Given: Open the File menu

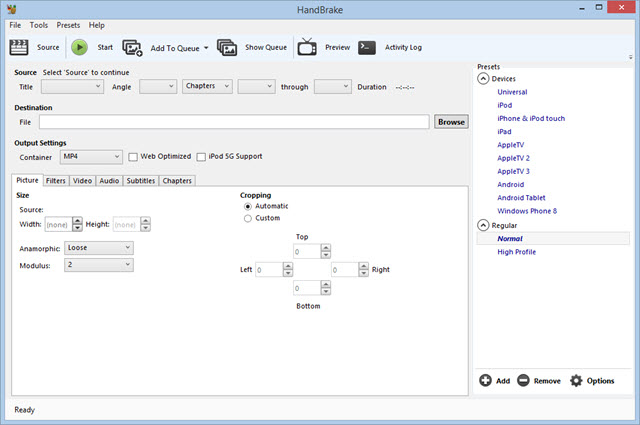Looking at the screenshot, I should [x=15, y=25].
